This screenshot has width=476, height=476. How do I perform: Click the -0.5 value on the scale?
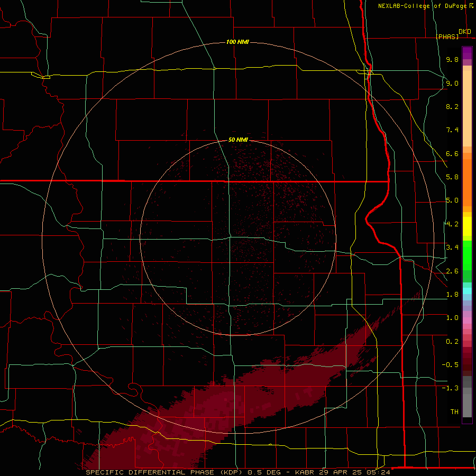pos(450,365)
